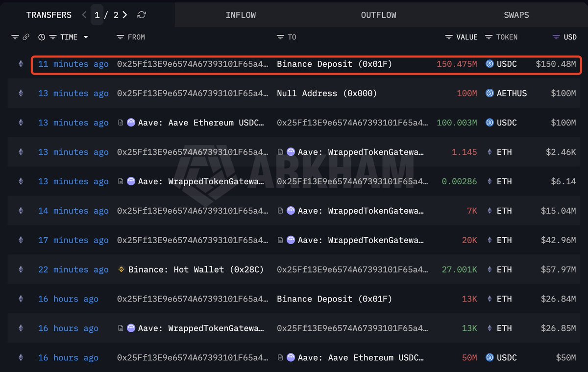Click Binance logo icon beside Hot Wallet (0x28C)
The width and height of the screenshot is (588, 372).
point(121,270)
